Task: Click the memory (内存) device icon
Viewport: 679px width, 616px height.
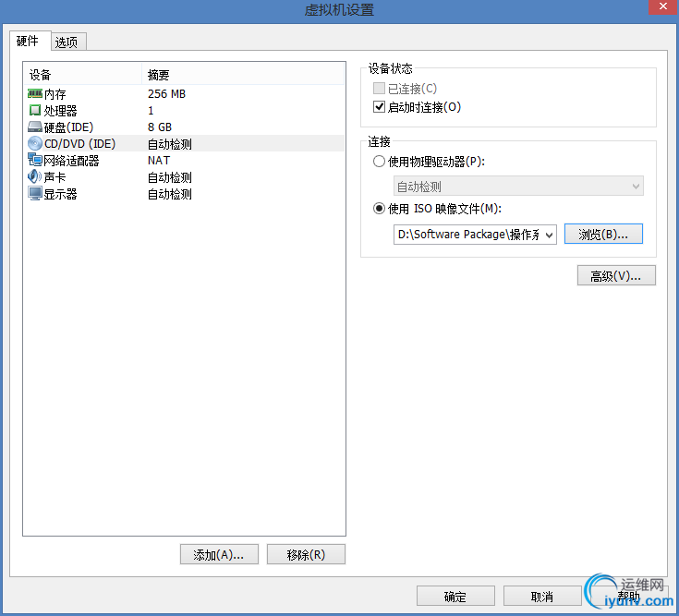Action: click(35, 93)
